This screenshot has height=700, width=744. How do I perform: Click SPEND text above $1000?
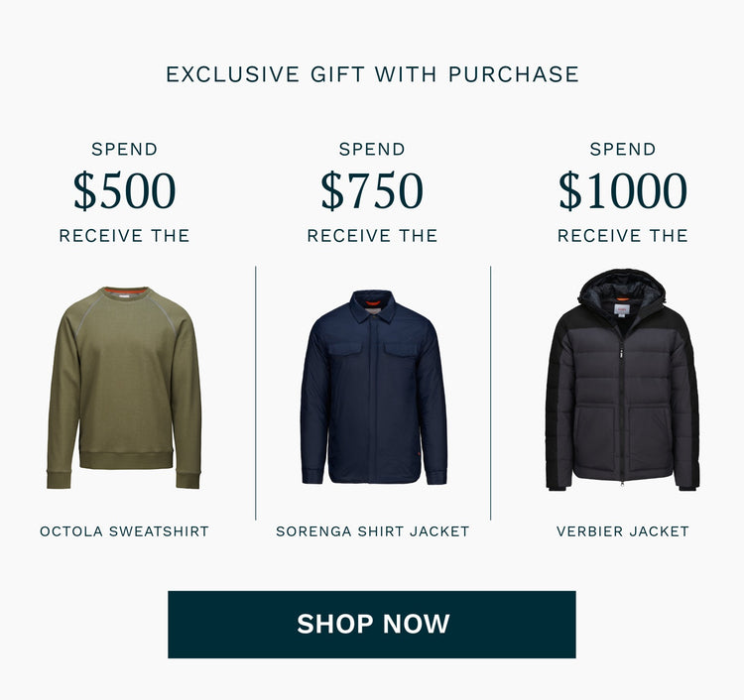tap(623, 150)
